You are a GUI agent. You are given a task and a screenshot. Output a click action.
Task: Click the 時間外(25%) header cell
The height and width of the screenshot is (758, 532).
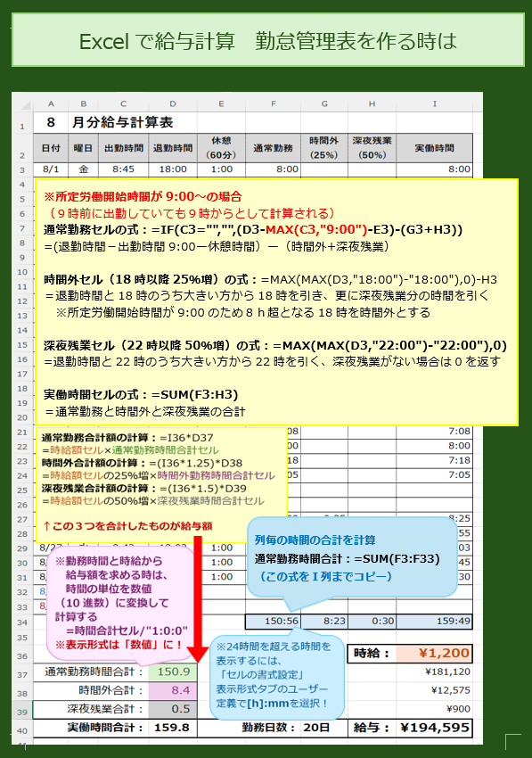pyautogui.click(x=324, y=148)
